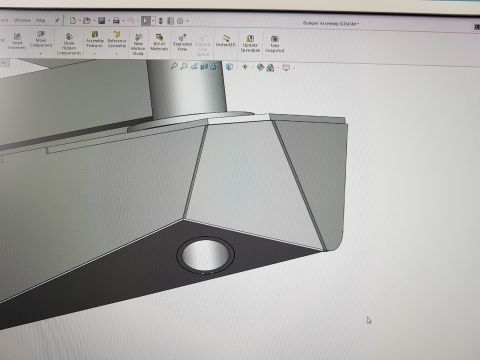
Task: Click the Move Component tool
Action: pyautogui.click(x=41, y=39)
